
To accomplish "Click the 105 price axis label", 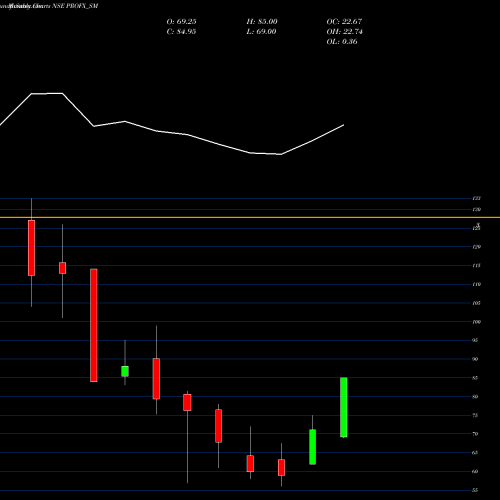I will pos(476,303).
